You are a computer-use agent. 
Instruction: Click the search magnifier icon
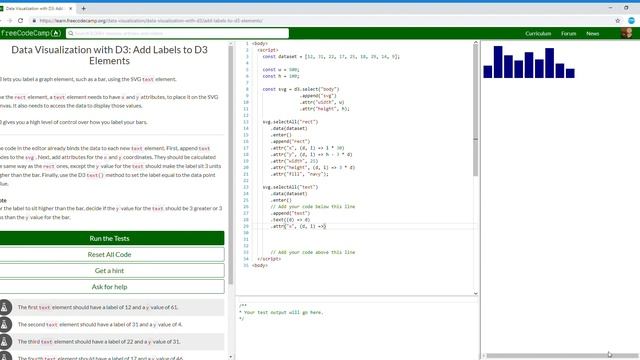pos(71,33)
